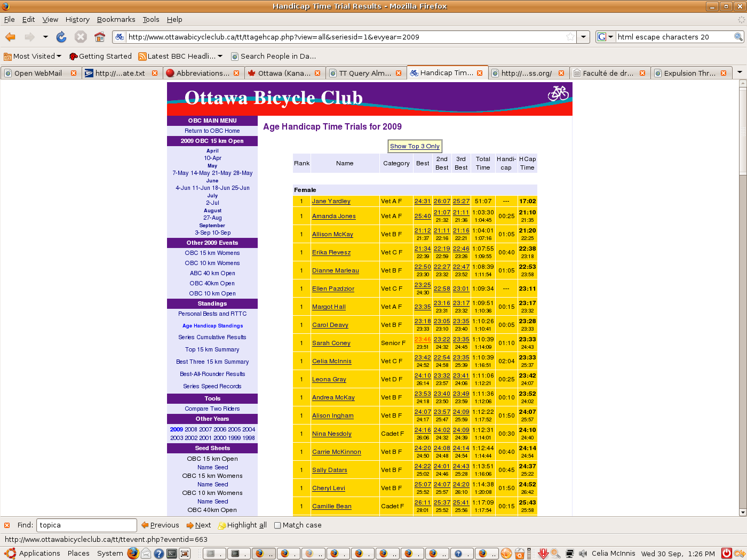Click the volume speaker icon in system tray
The height and width of the screenshot is (560, 747).
pyautogui.click(x=583, y=554)
